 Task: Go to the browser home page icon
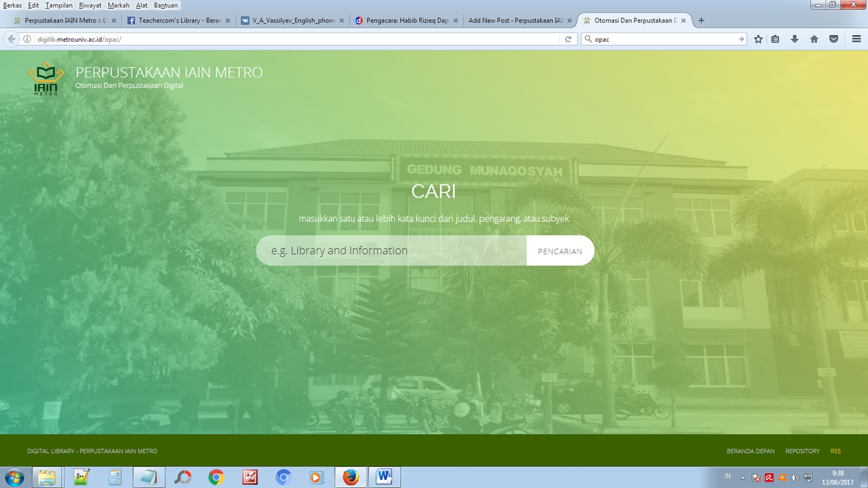[x=814, y=39]
